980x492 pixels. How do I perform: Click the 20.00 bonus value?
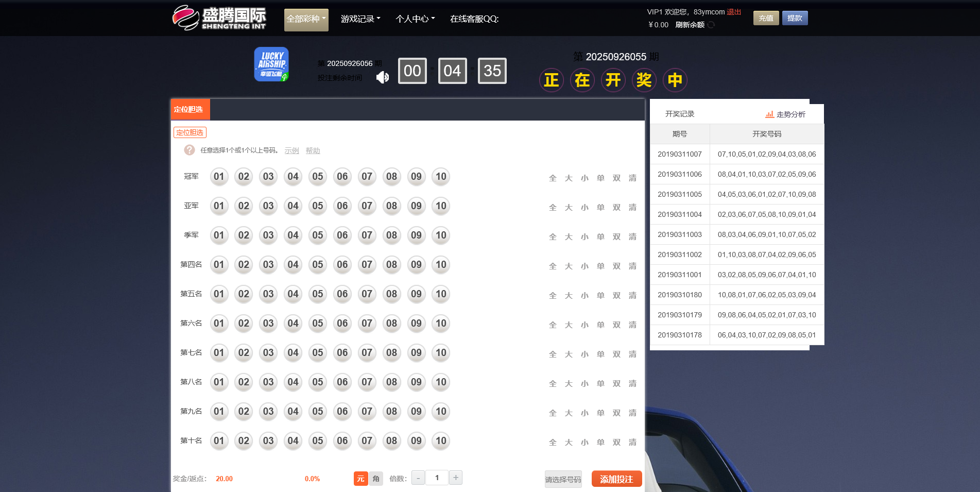click(224, 479)
